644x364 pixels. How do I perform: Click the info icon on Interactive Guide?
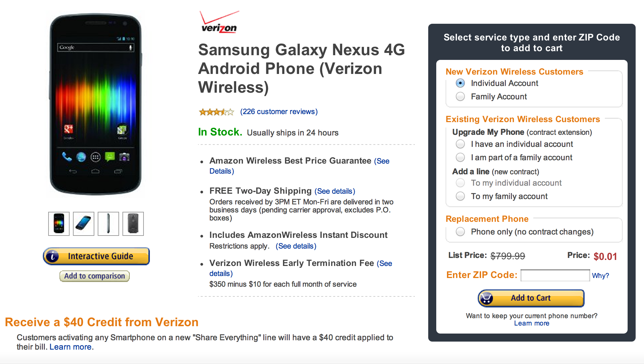coord(53,257)
